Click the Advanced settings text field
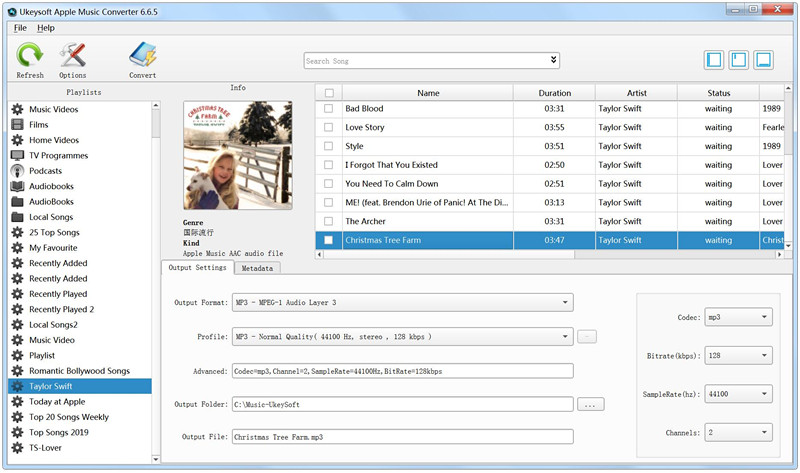This screenshot has height=473, width=800. (x=403, y=371)
